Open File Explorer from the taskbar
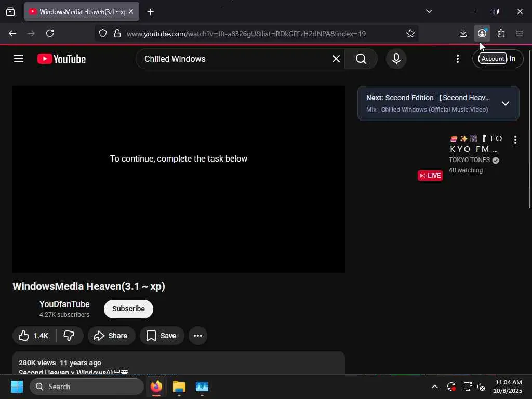This screenshot has height=399, width=532. 179,387
